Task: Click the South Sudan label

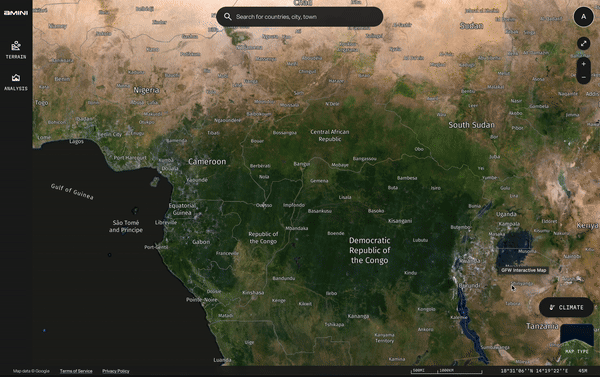Action: click(x=471, y=125)
